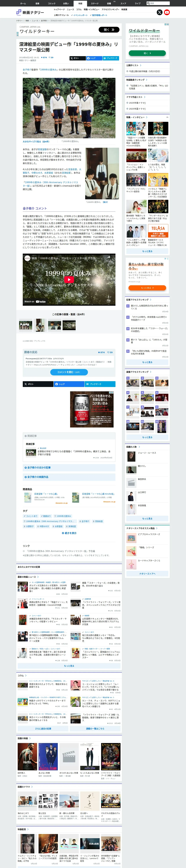The image size is (186, 868).
Task: Click the comment 39 count under headline
Action: [x=51, y=58]
